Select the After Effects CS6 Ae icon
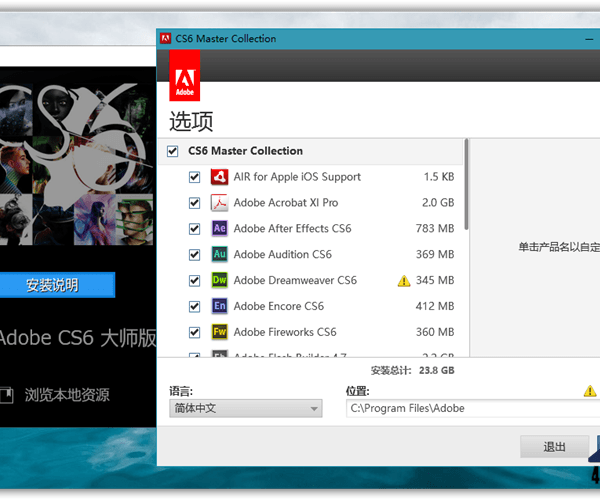The height and width of the screenshot is (500, 600). [x=219, y=229]
